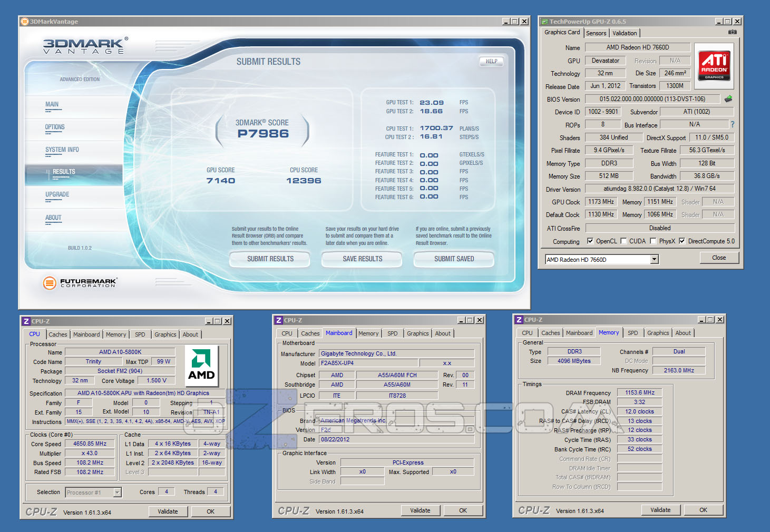
Task: Click GPU-Z screenshot camera icon
Action: click(x=732, y=32)
